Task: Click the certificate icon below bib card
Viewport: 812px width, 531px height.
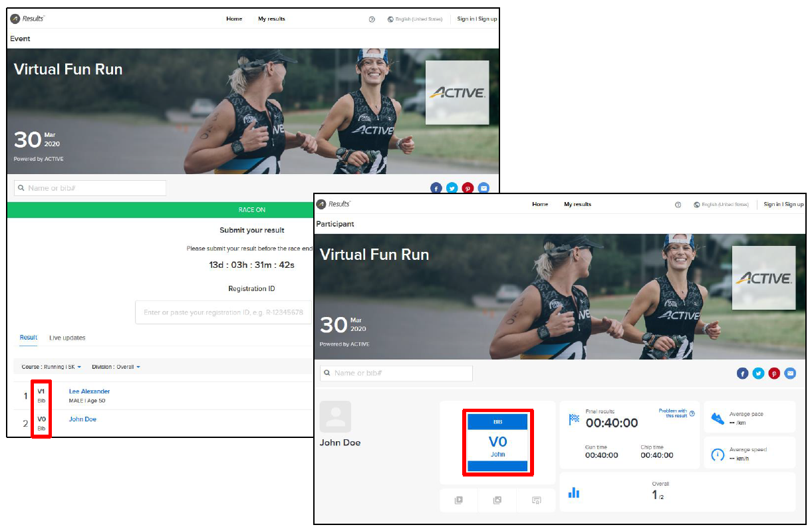Action: point(536,500)
